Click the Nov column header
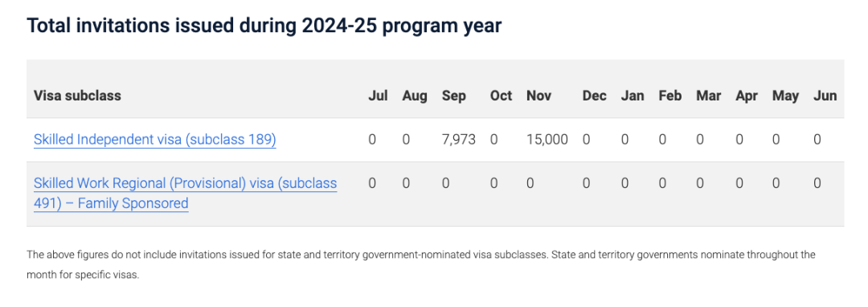Image resolution: width=868 pixels, height=307 pixels. (x=539, y=96)
